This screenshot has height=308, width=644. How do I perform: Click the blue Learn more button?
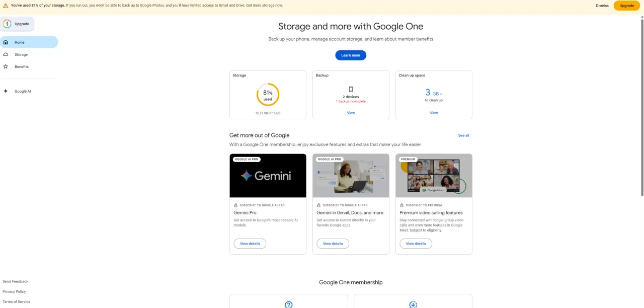351,55
